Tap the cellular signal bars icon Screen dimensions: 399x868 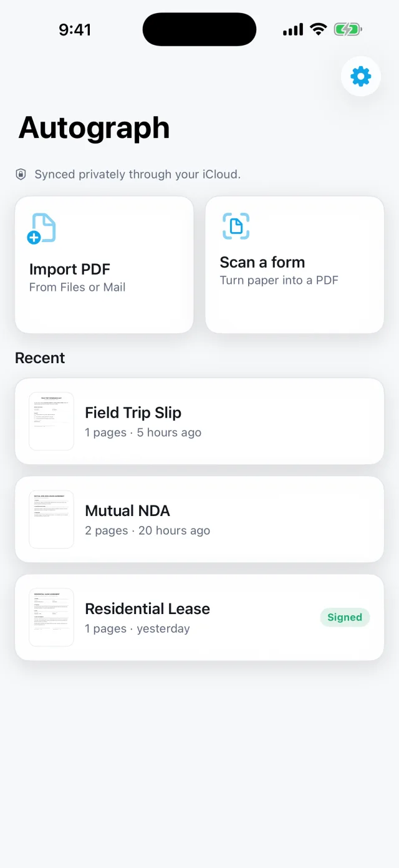292,29
